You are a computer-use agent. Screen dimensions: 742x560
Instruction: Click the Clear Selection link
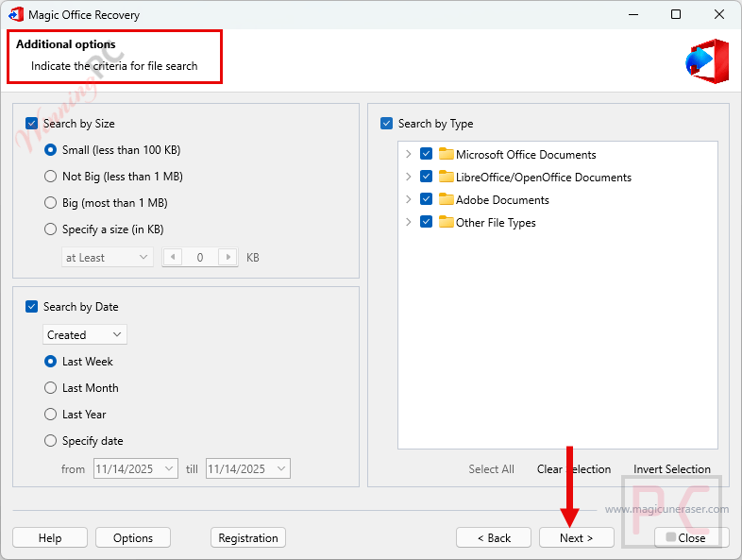tap(574, 469)
